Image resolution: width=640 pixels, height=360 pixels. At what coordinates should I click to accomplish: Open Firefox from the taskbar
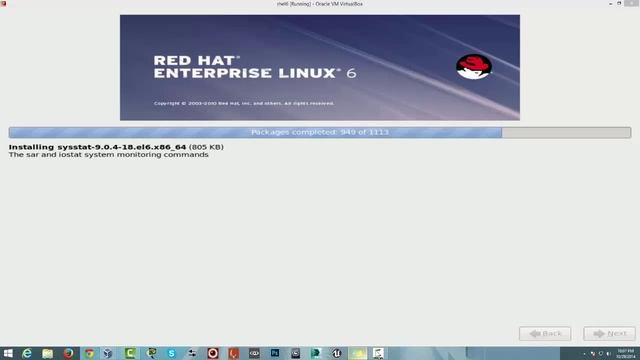(68, 353)
